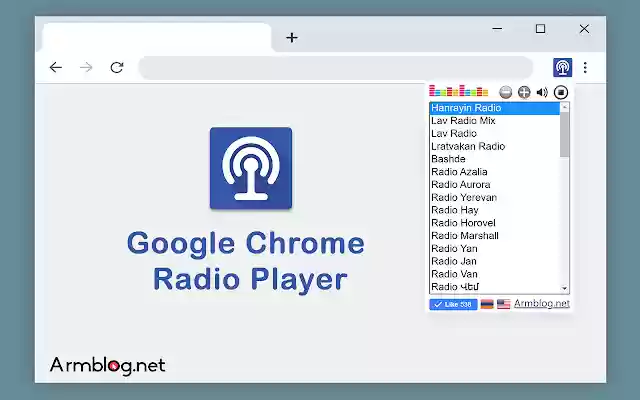Image resolution: width=640 pixels, height=400 pixels.
Task: Stop playback with the stop button
Action: tap(561, 92)
